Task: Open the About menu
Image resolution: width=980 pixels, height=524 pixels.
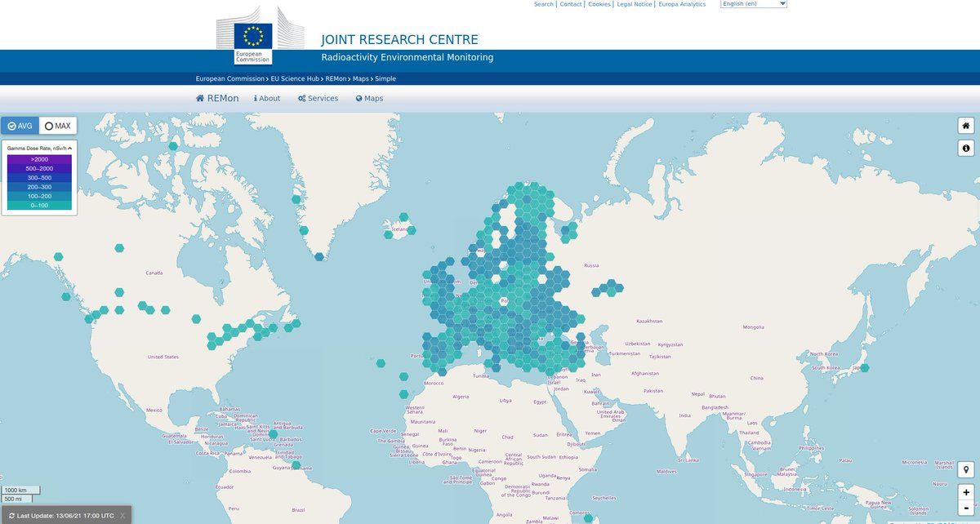Action: point(267,98)
